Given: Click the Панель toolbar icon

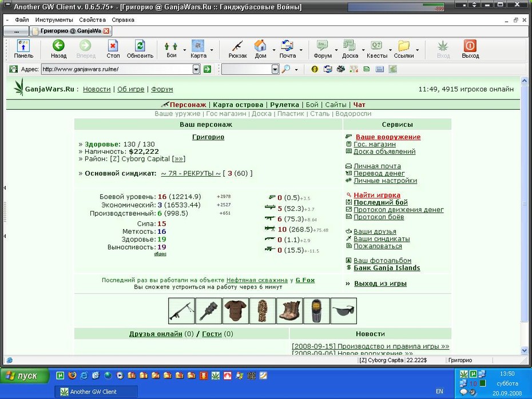Looking at the screenshot, I should click(x=23, y=49).
